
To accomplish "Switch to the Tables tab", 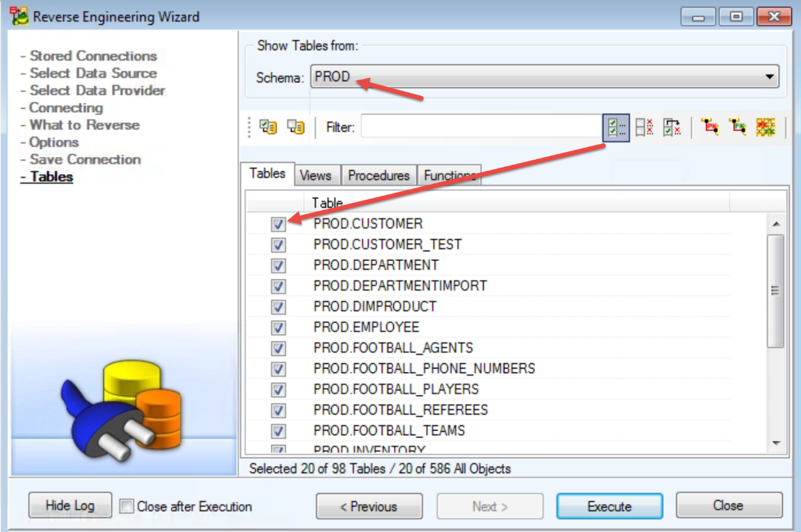I will point(268,173).
